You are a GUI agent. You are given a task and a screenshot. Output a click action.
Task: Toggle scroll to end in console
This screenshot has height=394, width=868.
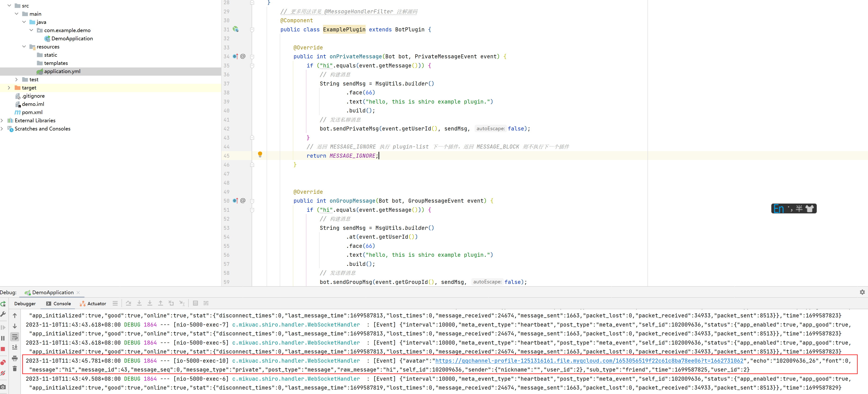[x=15, y=347]
